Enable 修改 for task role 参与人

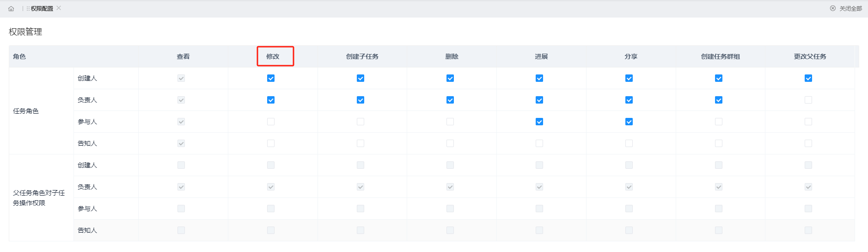[271, 122]
